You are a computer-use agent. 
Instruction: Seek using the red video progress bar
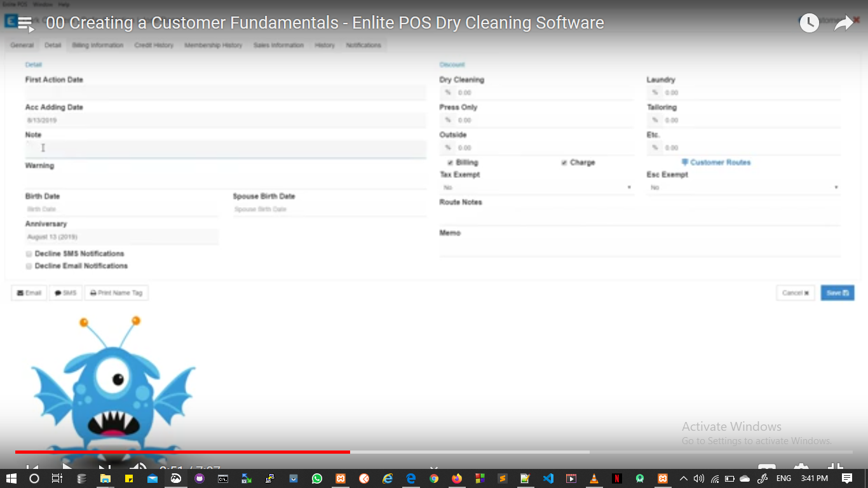[182, 452]
